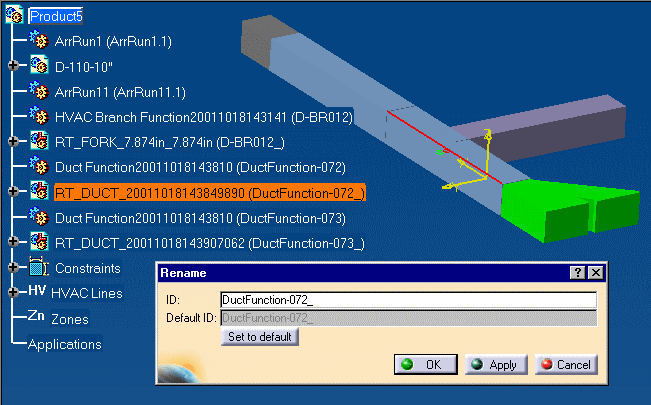Select Duct Function DuctFunction-073 in tree
The width and height of the screenshot is (651, 405).
pyautogui.click(x=200, y=217)
